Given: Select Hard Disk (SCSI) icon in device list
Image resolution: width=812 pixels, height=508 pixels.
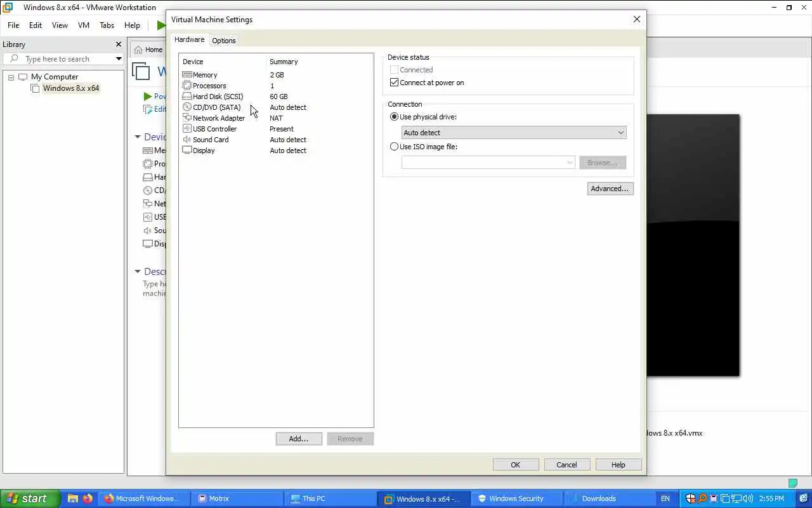Looking at the screenshot, I should (x=187, y=97).
